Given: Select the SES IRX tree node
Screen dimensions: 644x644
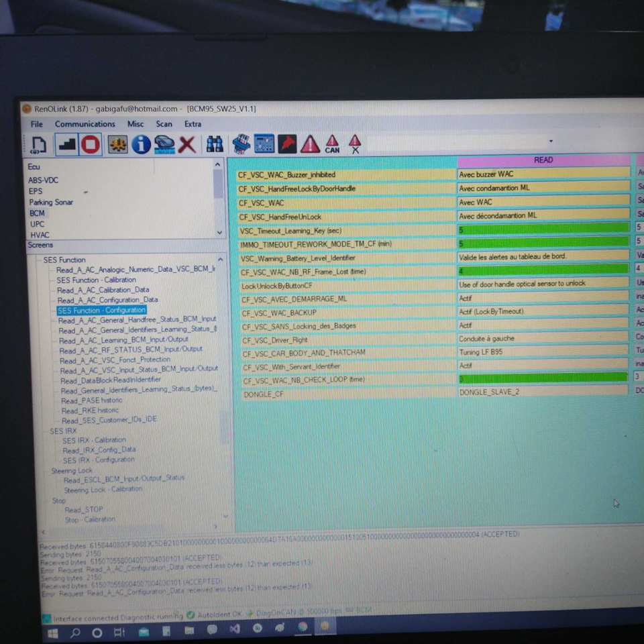Looking at the screenshot, I should click(x=63, y=431).
